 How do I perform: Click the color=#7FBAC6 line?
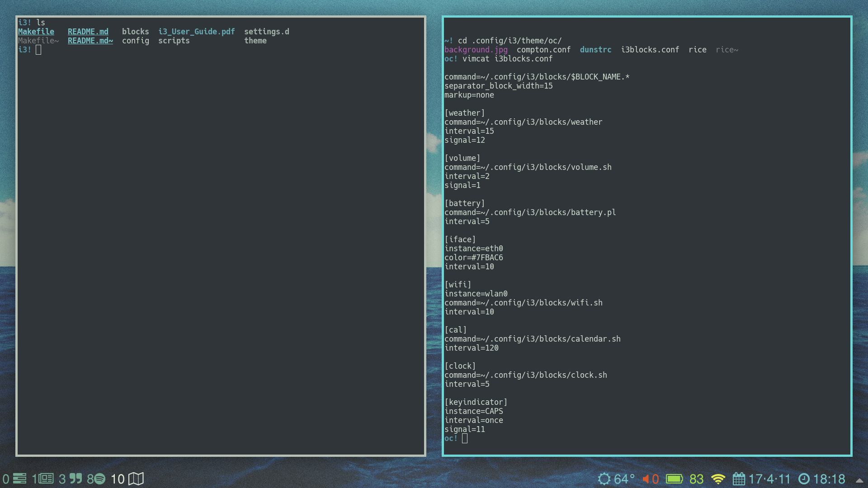pos(473,258)
